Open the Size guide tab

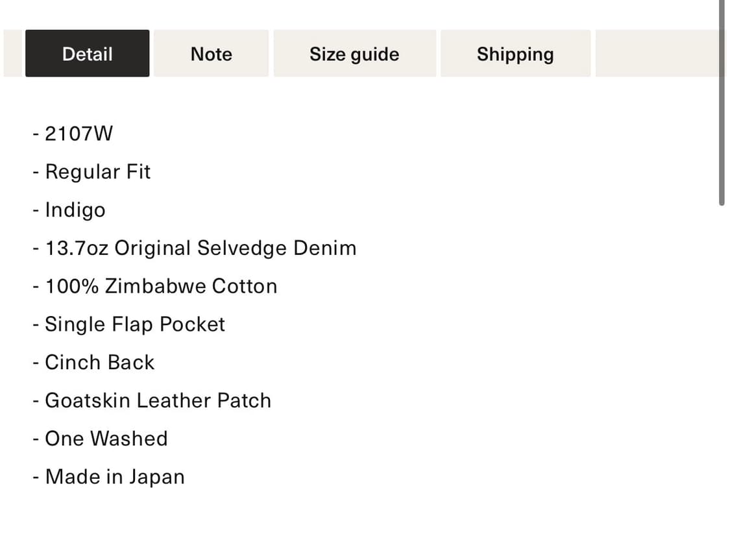[354, 54]
